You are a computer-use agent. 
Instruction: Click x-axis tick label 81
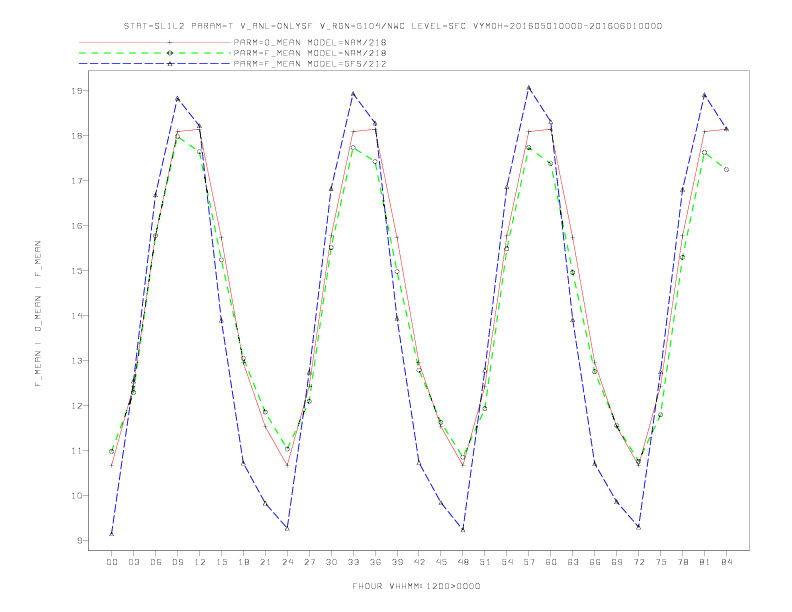[x=705, y=562]
